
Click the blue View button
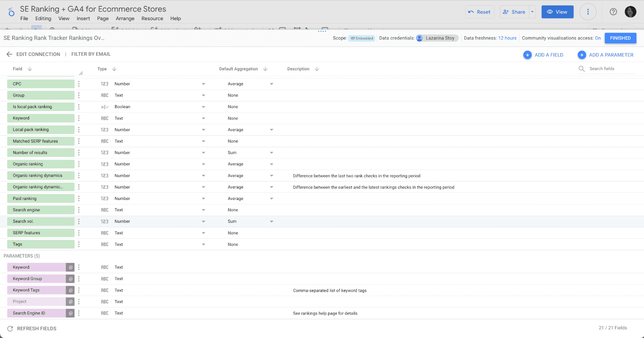(557, 12)
